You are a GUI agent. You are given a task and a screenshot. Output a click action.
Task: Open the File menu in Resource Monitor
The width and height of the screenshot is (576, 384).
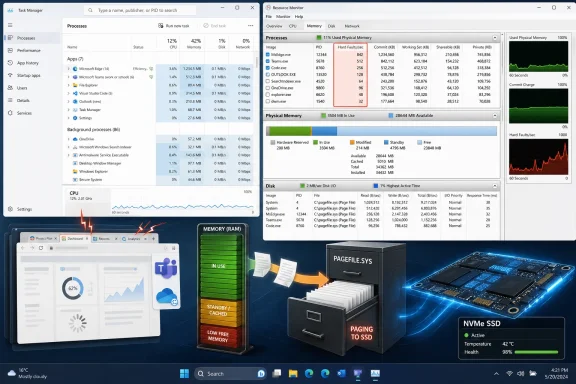tap(269, 17)
